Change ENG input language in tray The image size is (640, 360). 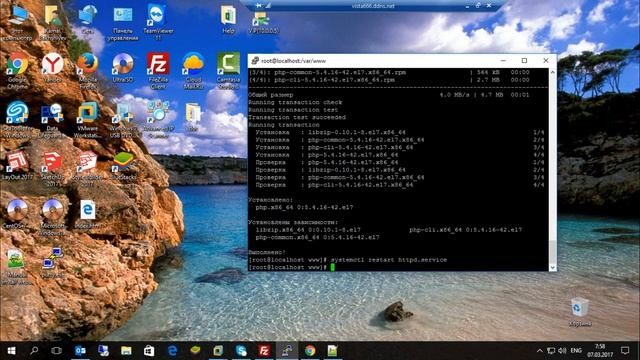(576, 351)
